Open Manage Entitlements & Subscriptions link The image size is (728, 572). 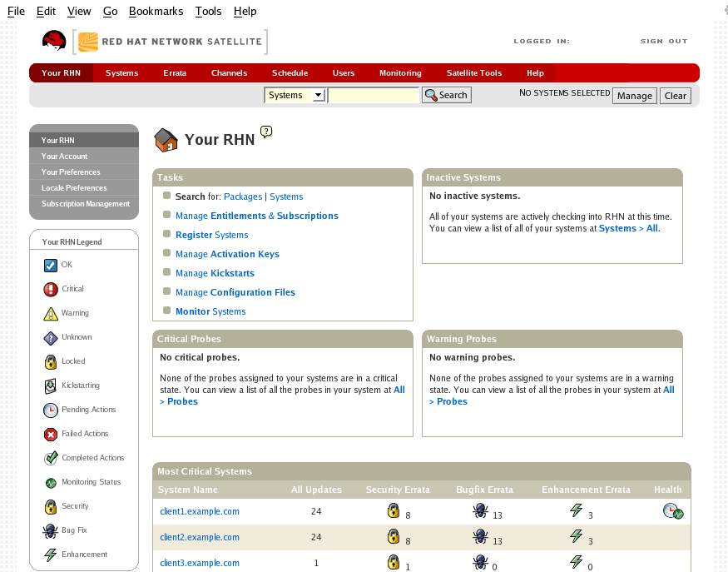click(257, 216)
